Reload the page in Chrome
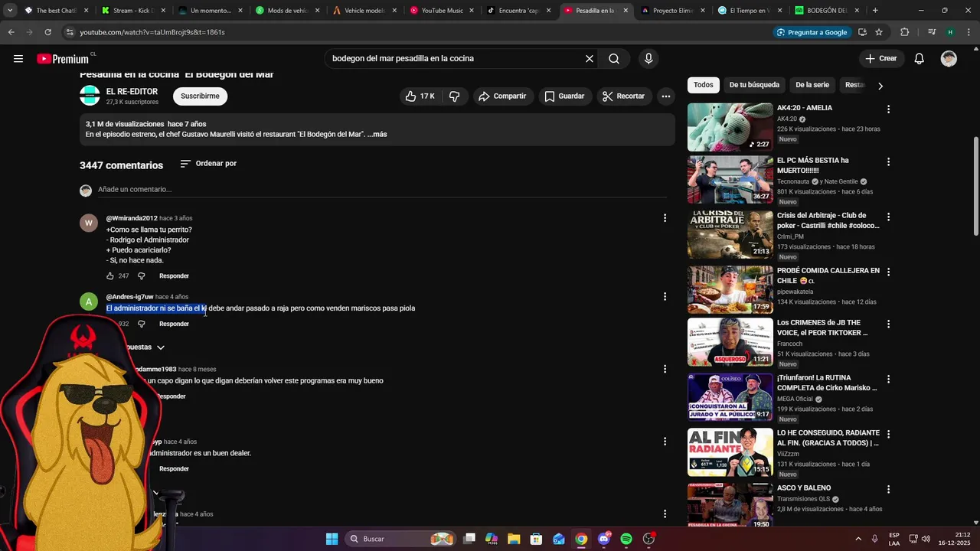Screen dimensions: 980x551 pyautogui.click(x=47, y=32)
